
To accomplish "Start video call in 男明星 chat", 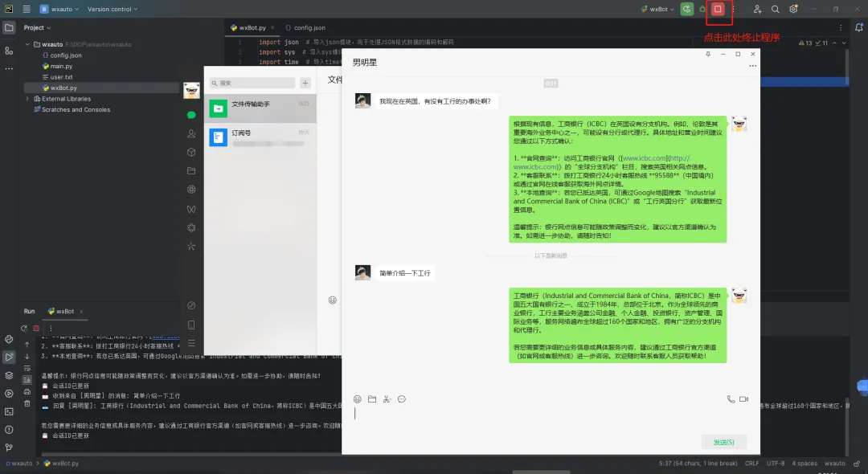I will click(744, 399).
